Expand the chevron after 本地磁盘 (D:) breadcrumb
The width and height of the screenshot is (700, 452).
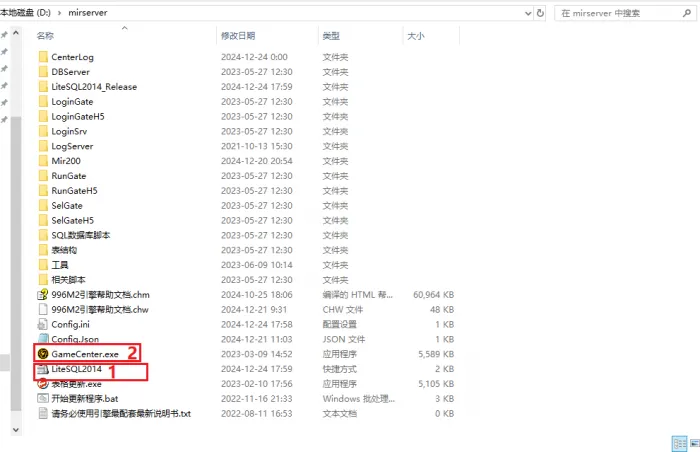click(59, 13)
